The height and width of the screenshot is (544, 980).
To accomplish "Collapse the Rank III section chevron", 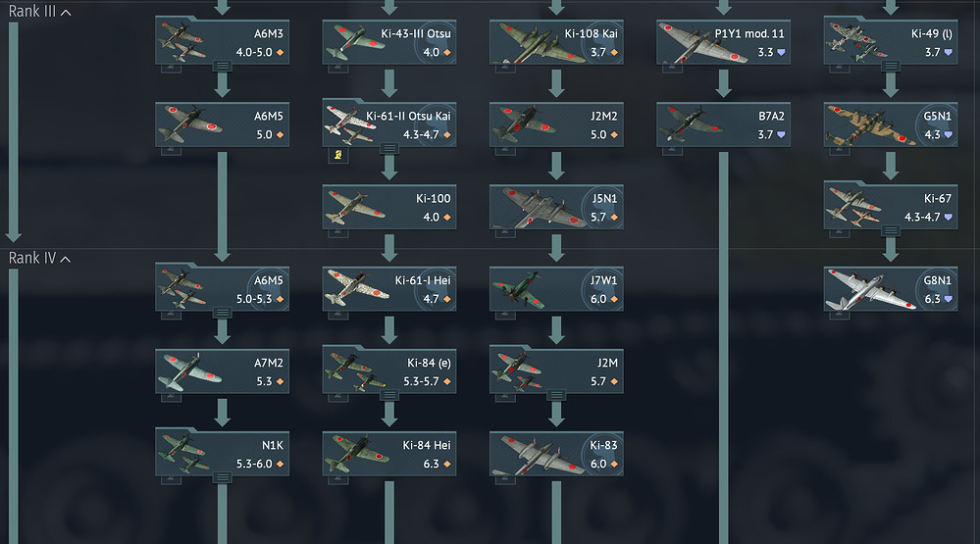I will [x=66, y=13].
